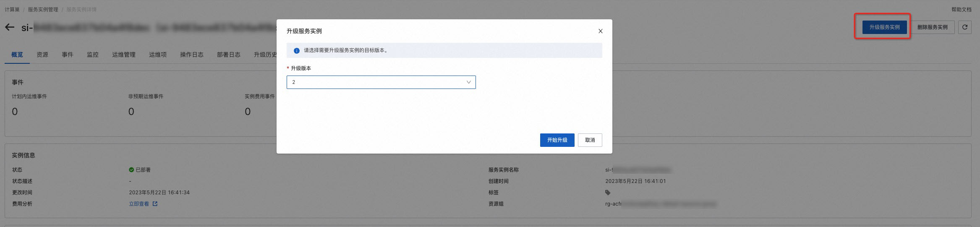Switch to the 资源 tab
Viewport: 980px width, 227px height.
click(42, 55)
